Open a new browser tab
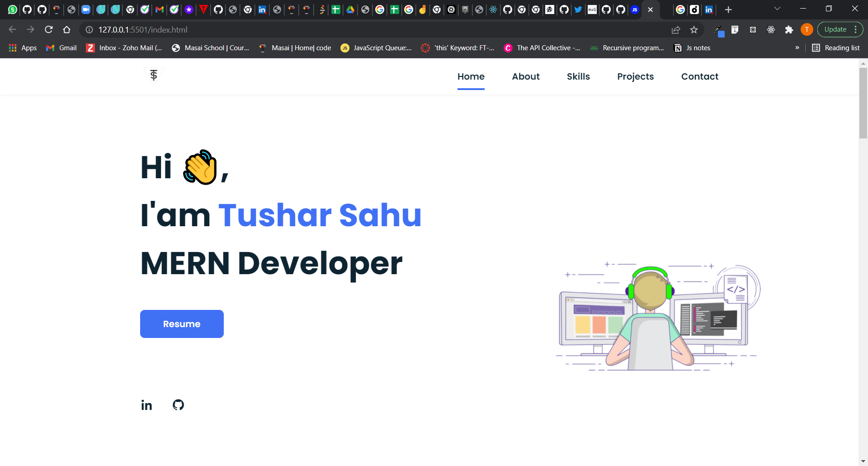The image size is (868, 466). coord(728,10)
